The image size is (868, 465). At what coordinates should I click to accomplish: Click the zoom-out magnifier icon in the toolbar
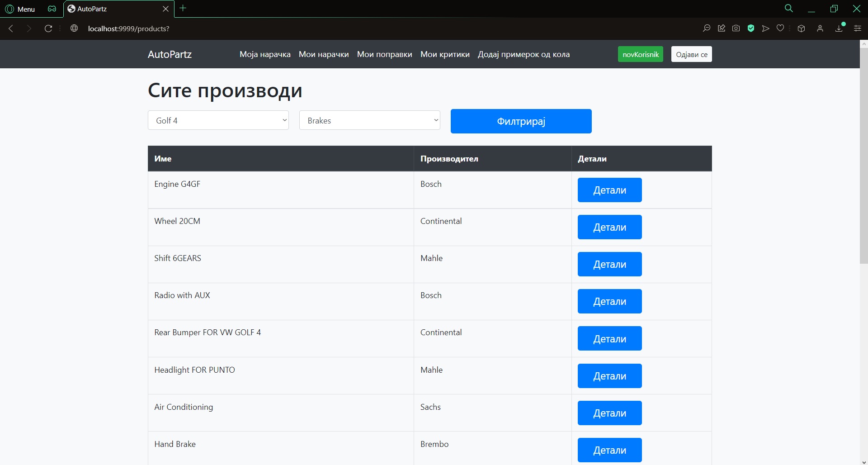click(707, 28)
